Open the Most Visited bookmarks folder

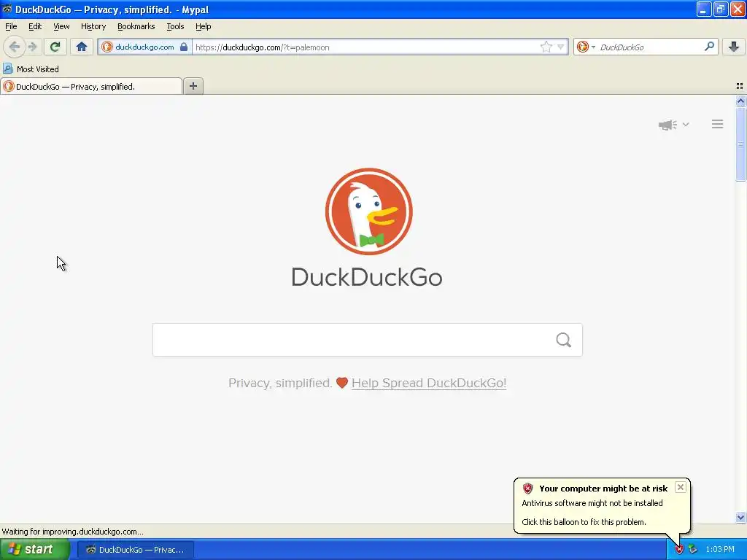pyautogui.click(x=31, y=69)
